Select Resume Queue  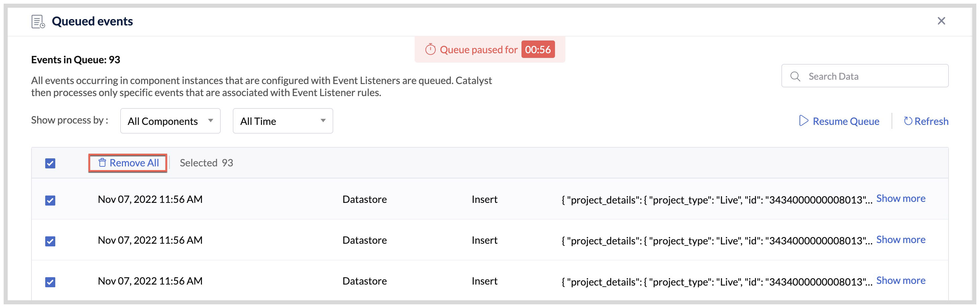coord(846,121)
